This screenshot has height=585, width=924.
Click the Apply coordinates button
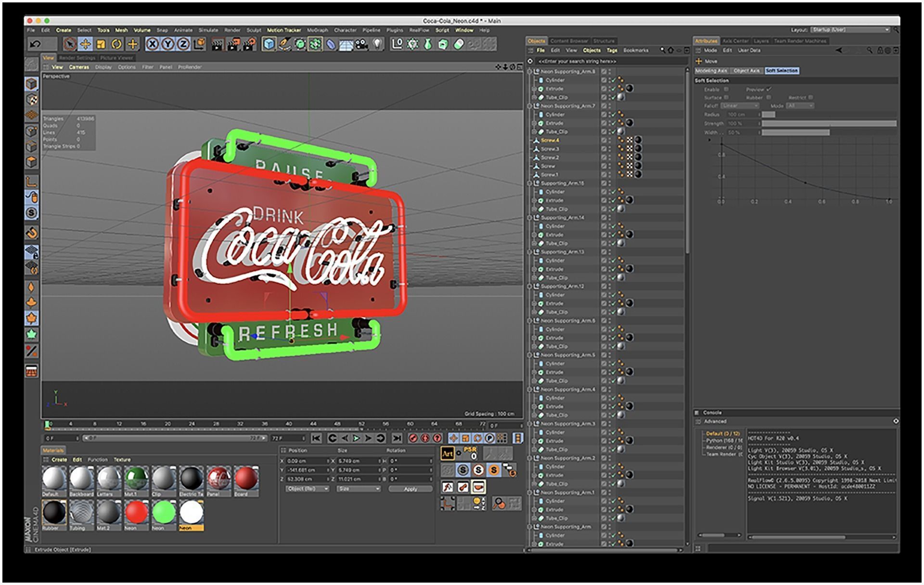pyautogui.click(x=410, y=489)
